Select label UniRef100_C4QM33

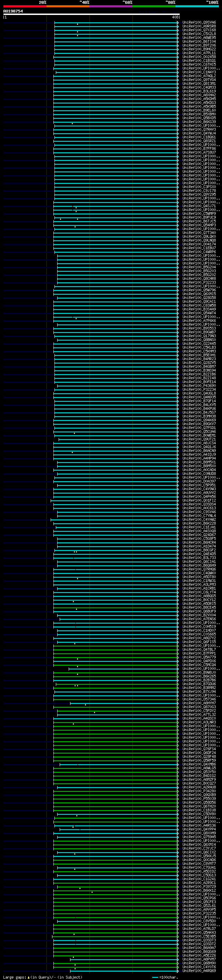(x=199, y=88)
